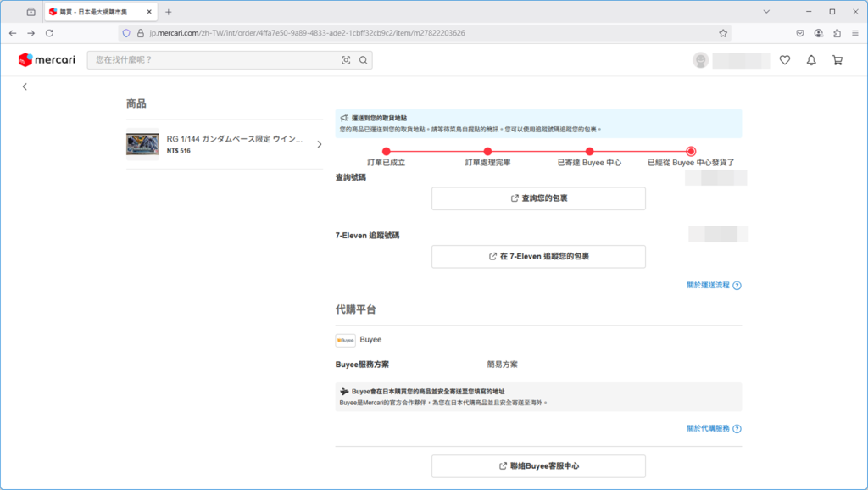Screen dimensions: 868x490
Task: Click the Buyee logo icon
Action: (x=346, y=340)
